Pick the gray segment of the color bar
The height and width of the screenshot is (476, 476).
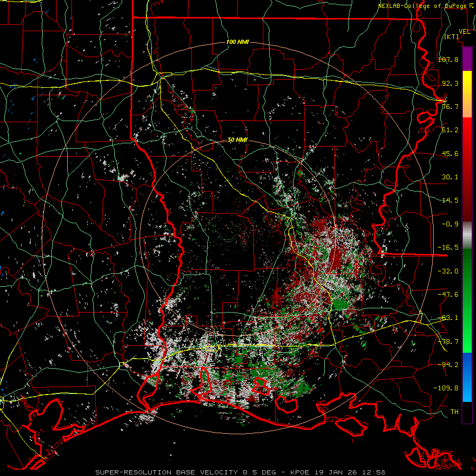click(467, 235)
